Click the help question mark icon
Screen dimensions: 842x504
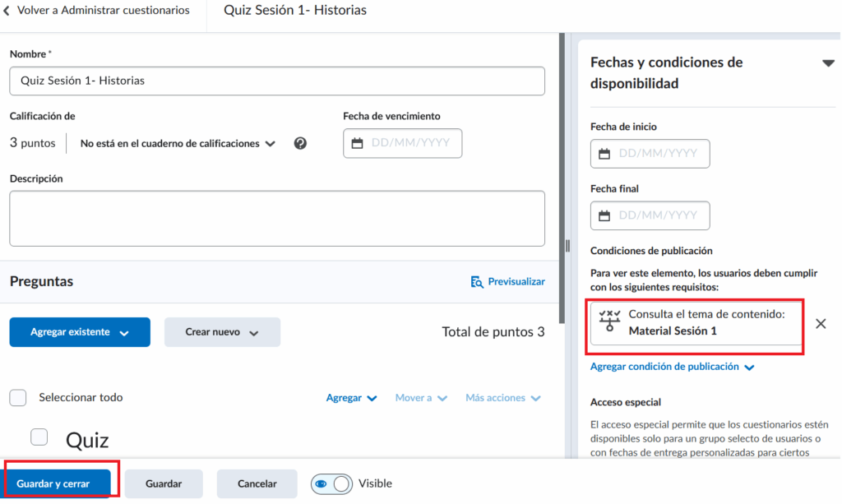[x=300, y=143]
